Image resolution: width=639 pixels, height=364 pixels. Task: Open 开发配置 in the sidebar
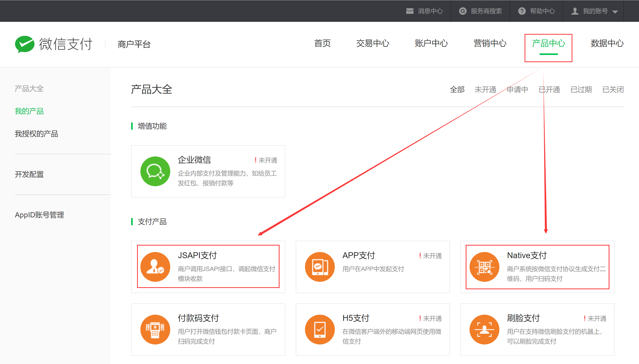pos(29,174)
